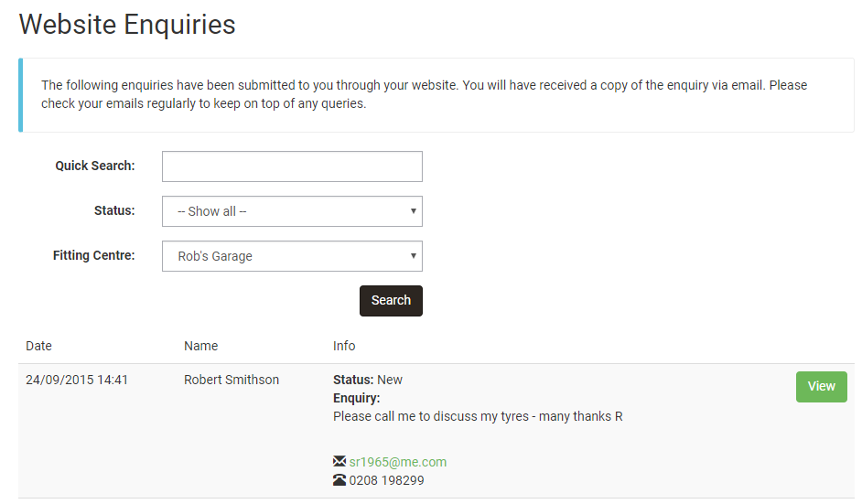862x504 pixels.
Task: Click the arrow on the Status dropdown
Action: pos(414,211)
